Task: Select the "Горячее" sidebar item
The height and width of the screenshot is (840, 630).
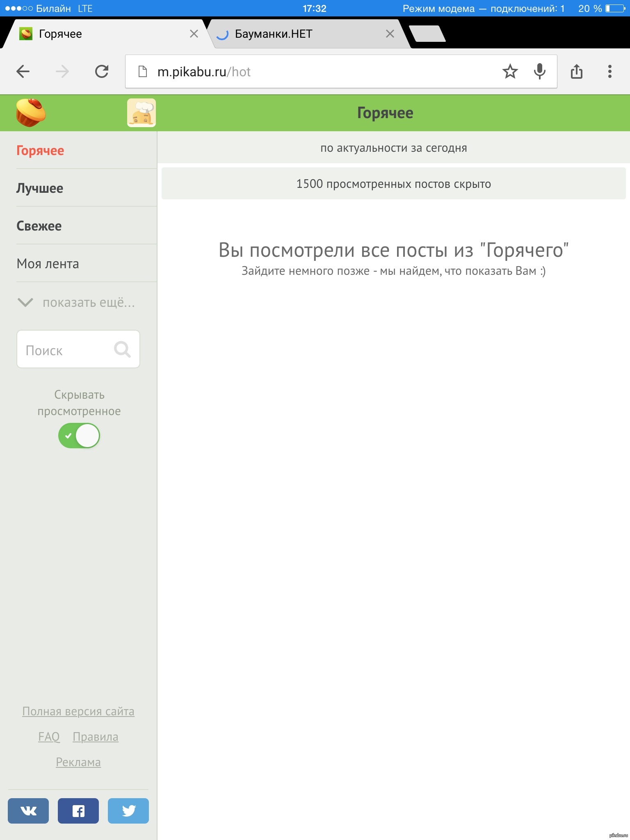Action: pos(40,151)
